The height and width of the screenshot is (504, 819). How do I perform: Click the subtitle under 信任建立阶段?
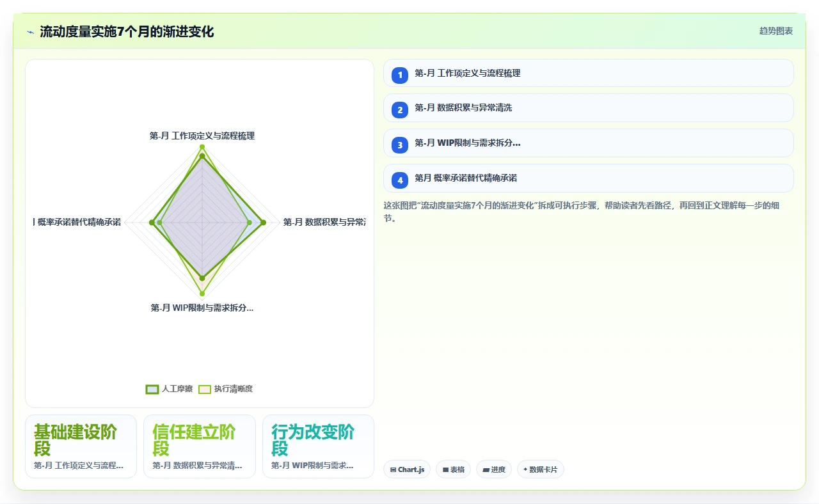[x=197, y=465]
